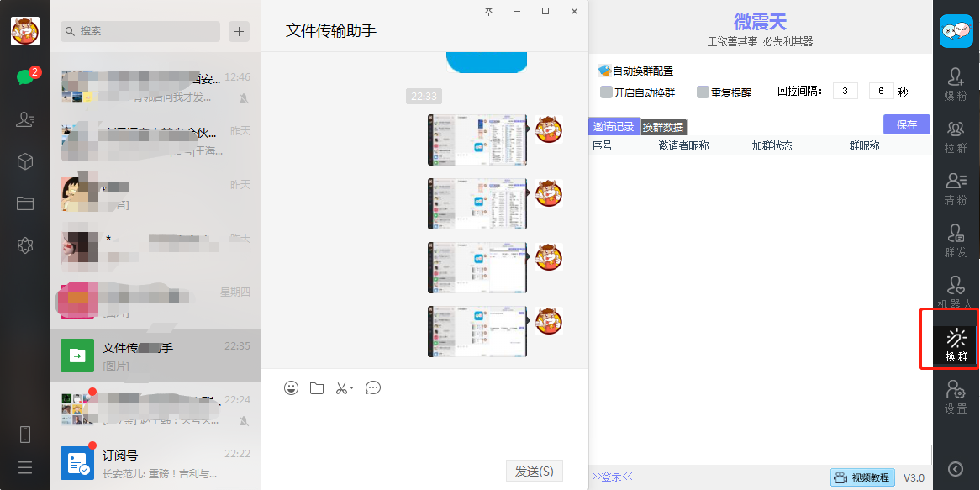Open the 订阅号 conversation
Image resolution: width=980 pixels, height=490 pixels.
[155, 463]
